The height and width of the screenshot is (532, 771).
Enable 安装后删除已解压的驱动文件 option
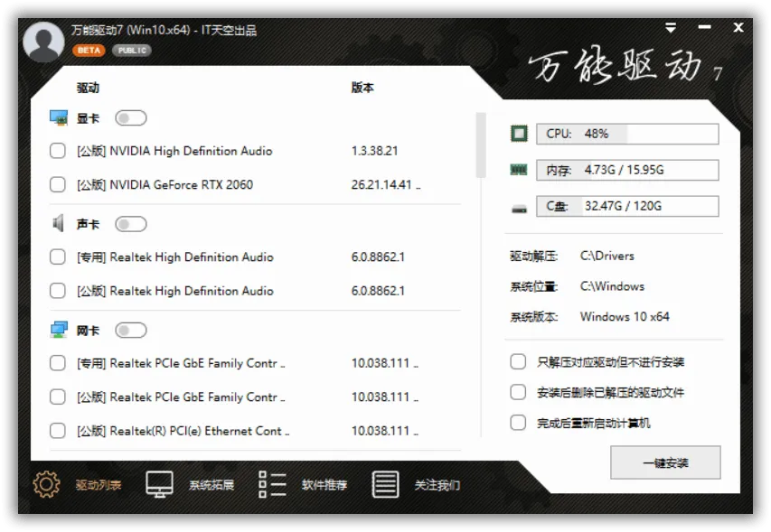518,393
